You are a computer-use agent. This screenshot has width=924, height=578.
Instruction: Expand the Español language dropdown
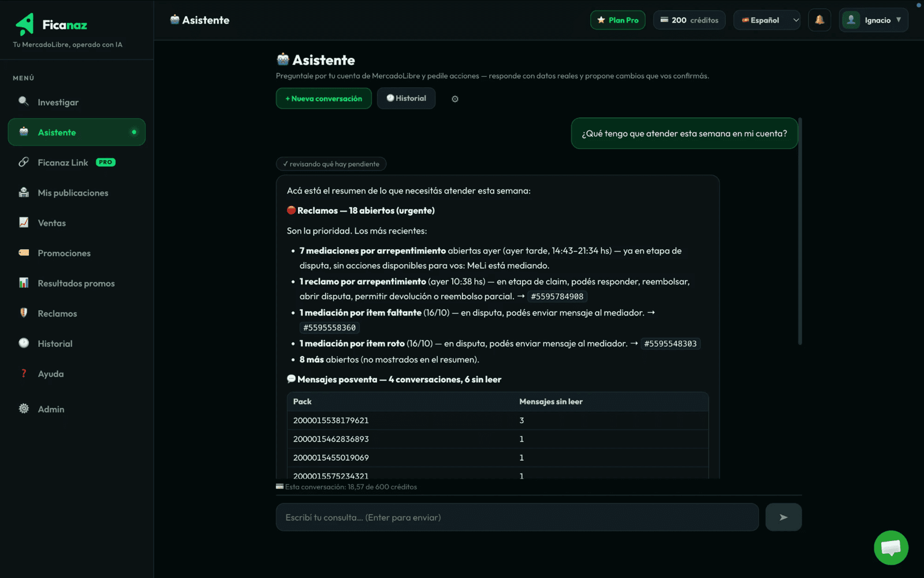coord(767,20)
